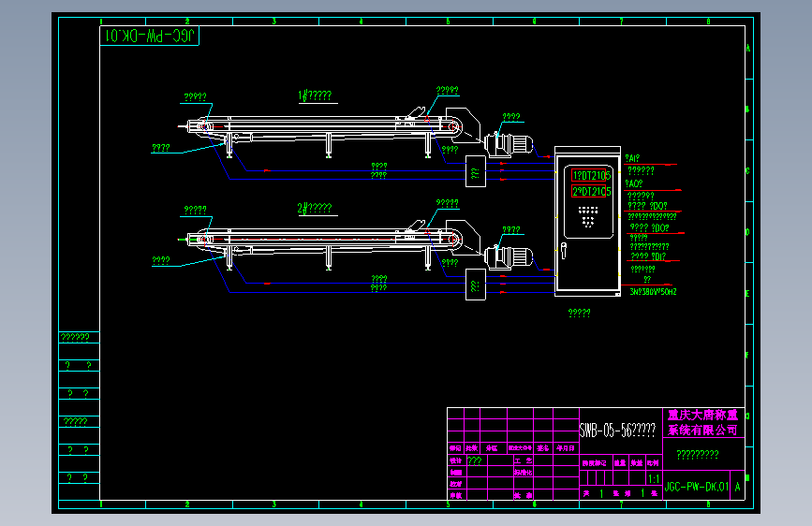
Task: Select the 3N?380V?50HZ power label
Action: (653, 292)
